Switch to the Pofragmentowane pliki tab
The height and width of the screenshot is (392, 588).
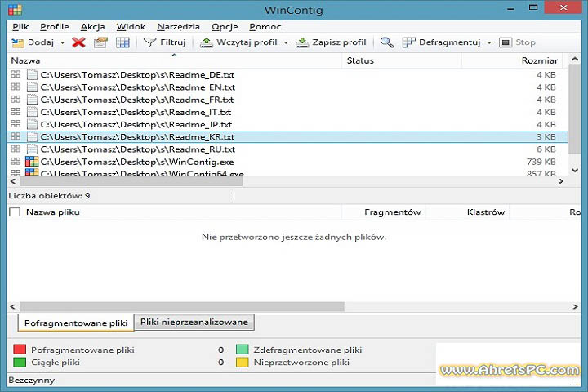(76, 323)
